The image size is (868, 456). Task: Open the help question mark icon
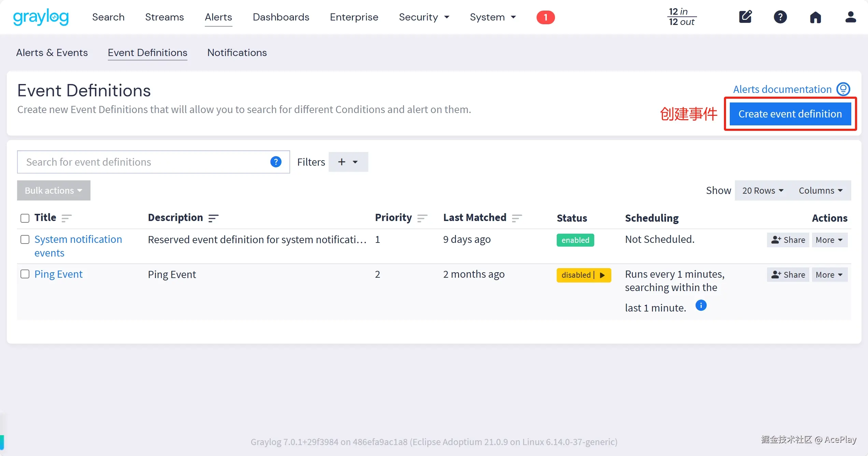[780, 17]
